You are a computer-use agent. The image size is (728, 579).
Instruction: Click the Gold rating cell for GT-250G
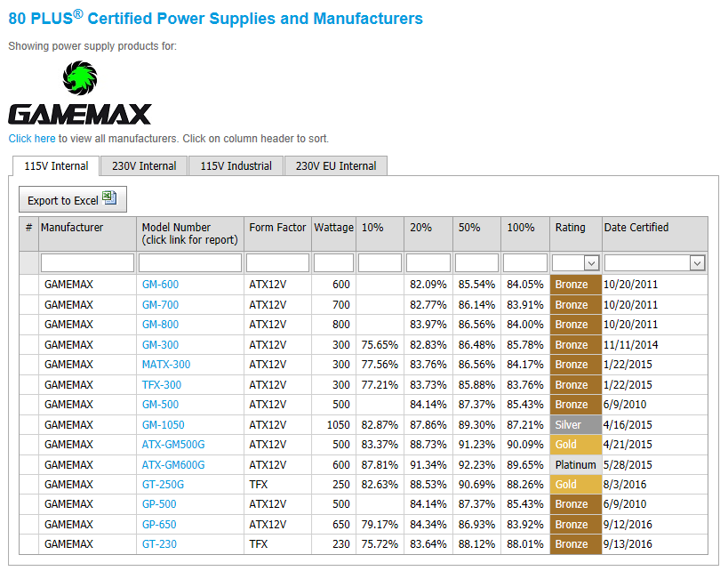pos(576,484)
